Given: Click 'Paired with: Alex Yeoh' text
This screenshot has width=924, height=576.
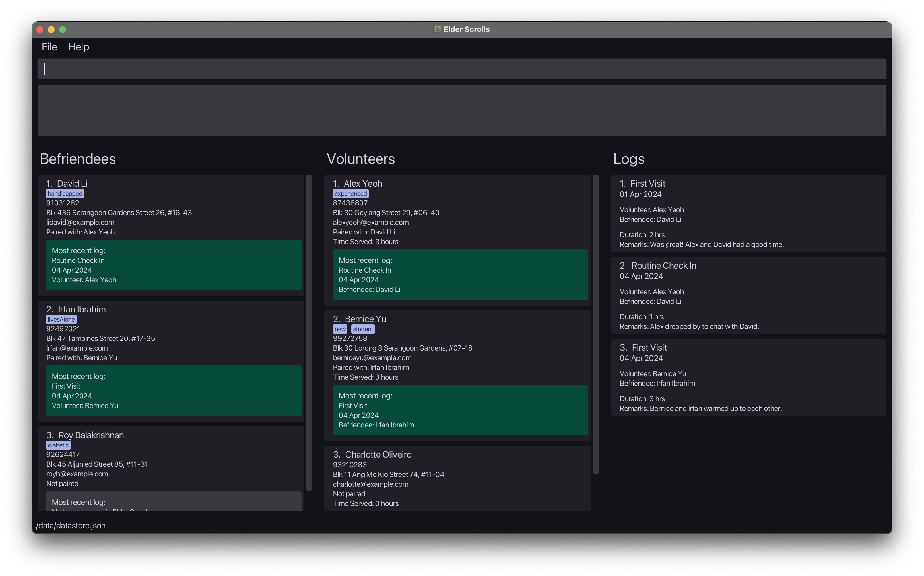Looking at the screenshot, I should [80, 232].
